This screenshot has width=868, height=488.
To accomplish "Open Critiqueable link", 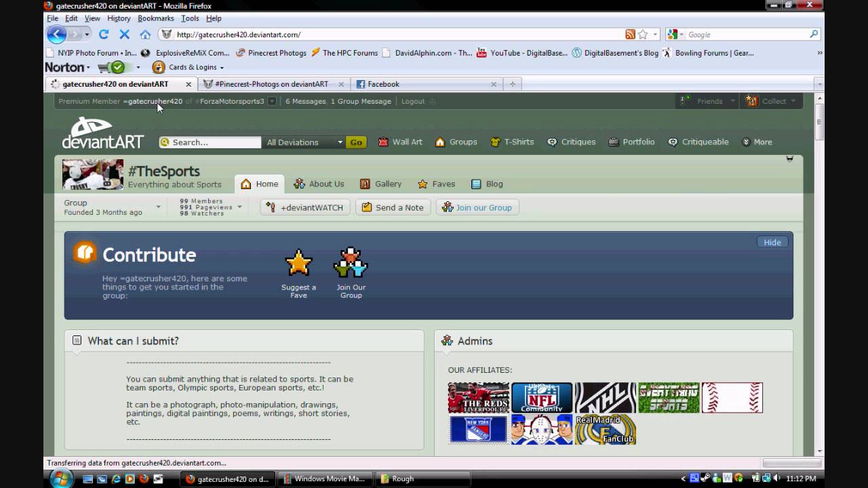I will [x=698, y=142].
